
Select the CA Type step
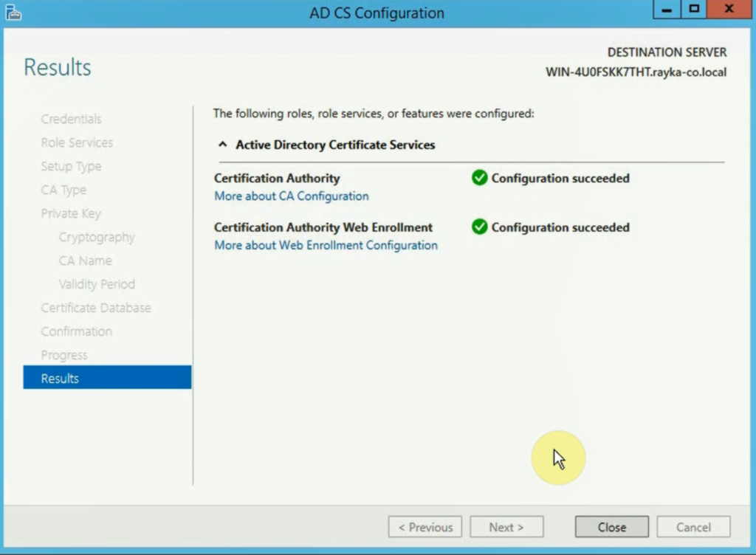click(x=63, y=190)
